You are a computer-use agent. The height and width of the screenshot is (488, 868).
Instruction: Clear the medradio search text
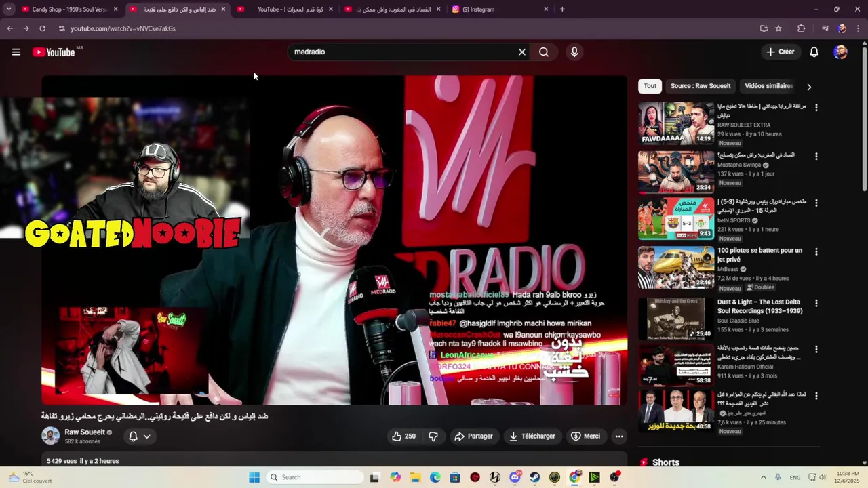[522, 52]
